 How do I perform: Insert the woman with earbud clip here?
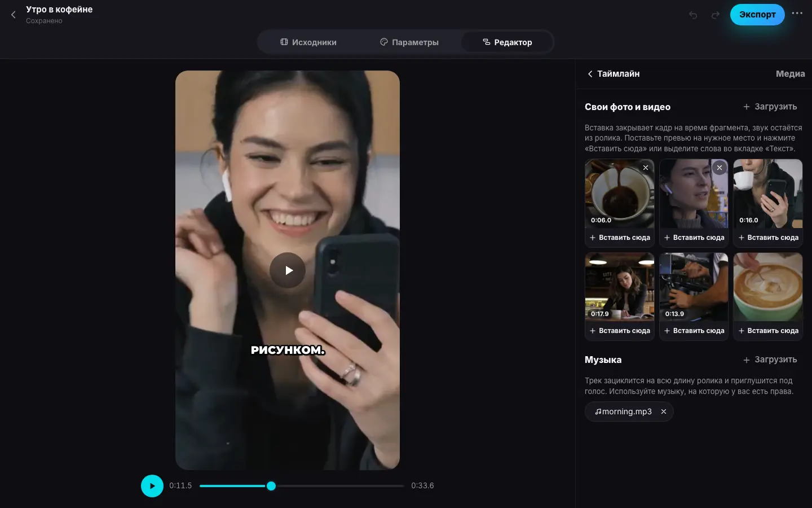tap(694, 238)
